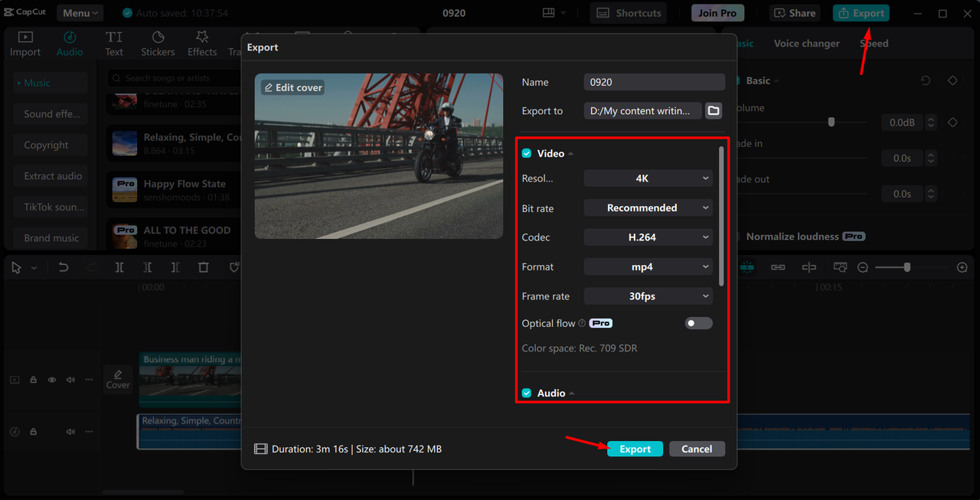Viewport: 980px width, 500px height.
Task: Click the Optical flow info icon
Action: point(582,323)
